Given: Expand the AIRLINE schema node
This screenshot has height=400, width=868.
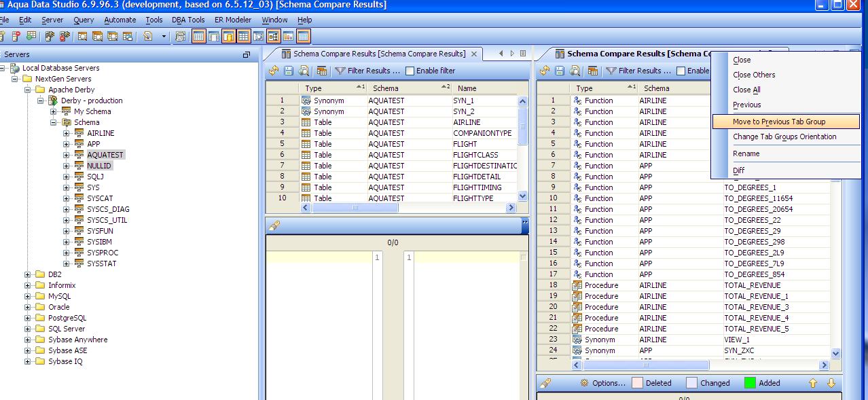Looking at the screenshot, I should 67,133.
